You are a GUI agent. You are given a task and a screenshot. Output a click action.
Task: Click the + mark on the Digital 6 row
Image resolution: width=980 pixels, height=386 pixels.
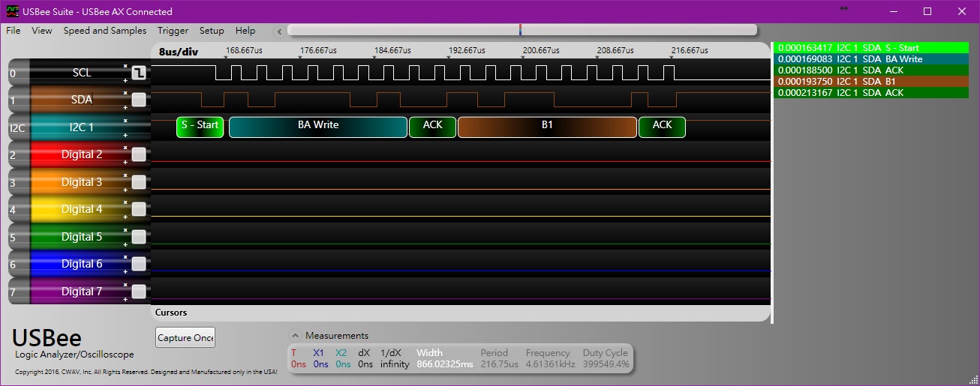[125, 271]
